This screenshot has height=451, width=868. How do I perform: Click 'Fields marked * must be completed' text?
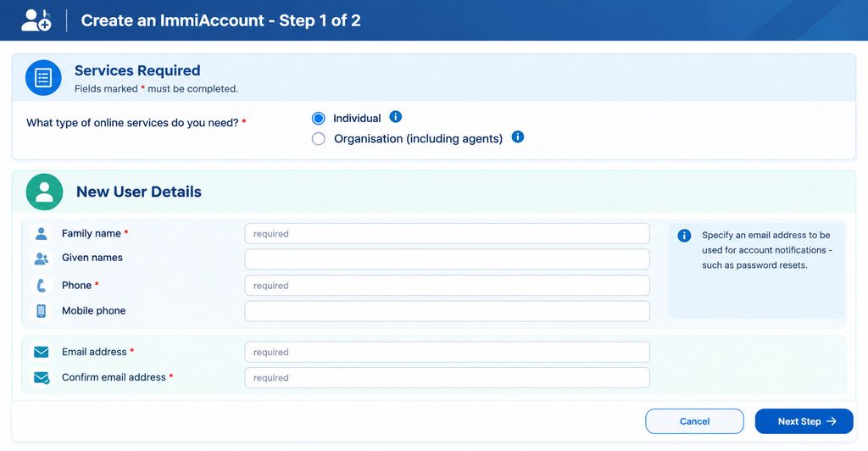tap(156, 88)
